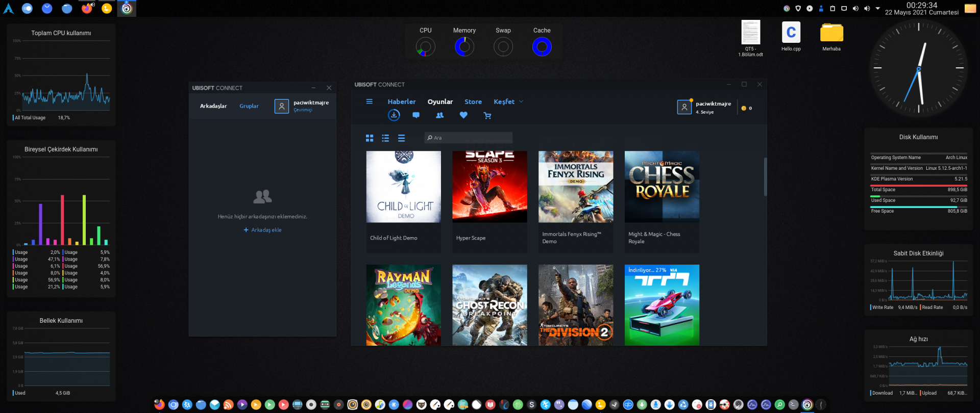The width and height of the screenshot is (980, 413).
Task: Open the clipboard tray icon
Action: (832, 8)
